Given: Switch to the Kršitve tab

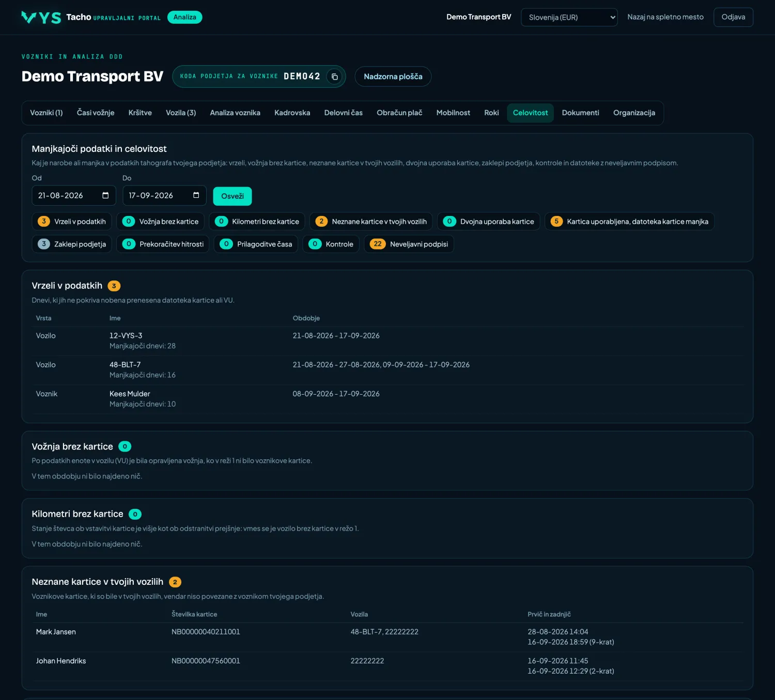Looking at the screenshot, I should (140, 113).
